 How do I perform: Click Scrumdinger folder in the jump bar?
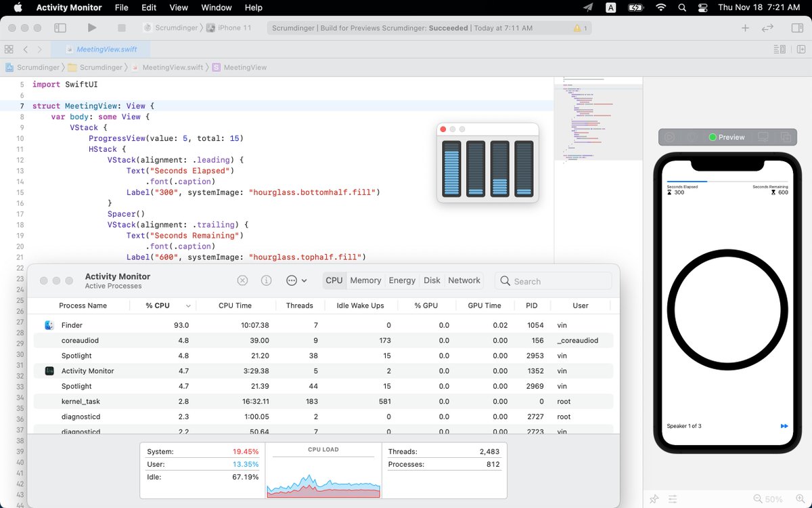point(95,67)
